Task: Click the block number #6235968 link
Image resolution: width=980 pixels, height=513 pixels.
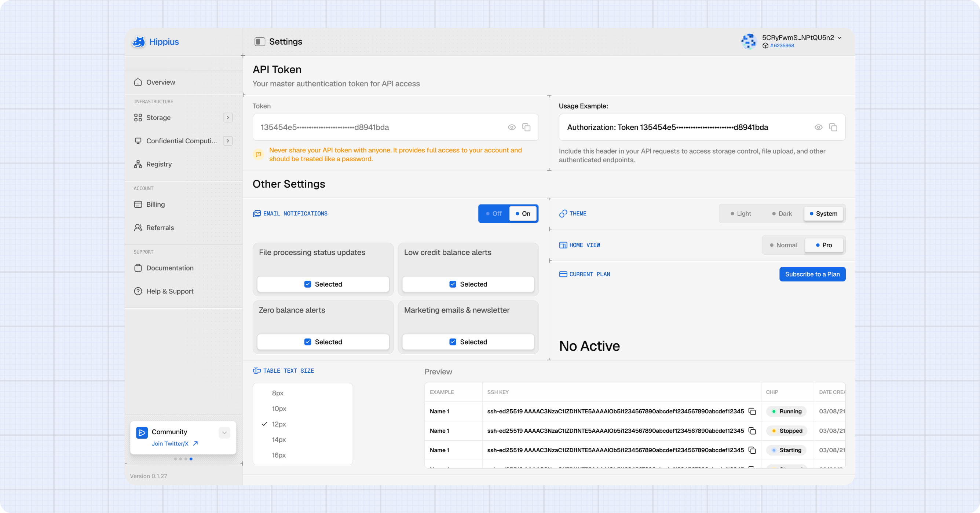Action: click(x=782, y=45)
